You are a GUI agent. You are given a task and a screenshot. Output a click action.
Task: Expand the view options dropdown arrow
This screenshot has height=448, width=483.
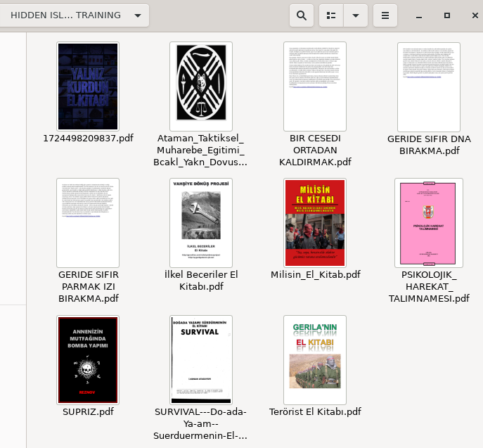coord(355,15)
